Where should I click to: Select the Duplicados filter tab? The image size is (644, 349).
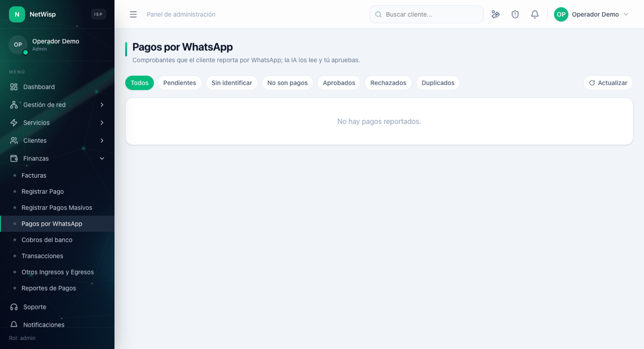pos(438,83)
